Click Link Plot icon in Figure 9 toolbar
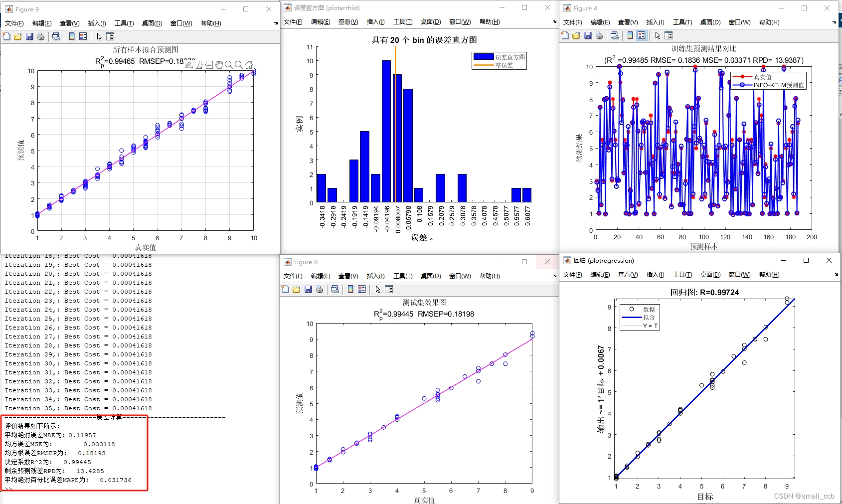 pos(56,36)
